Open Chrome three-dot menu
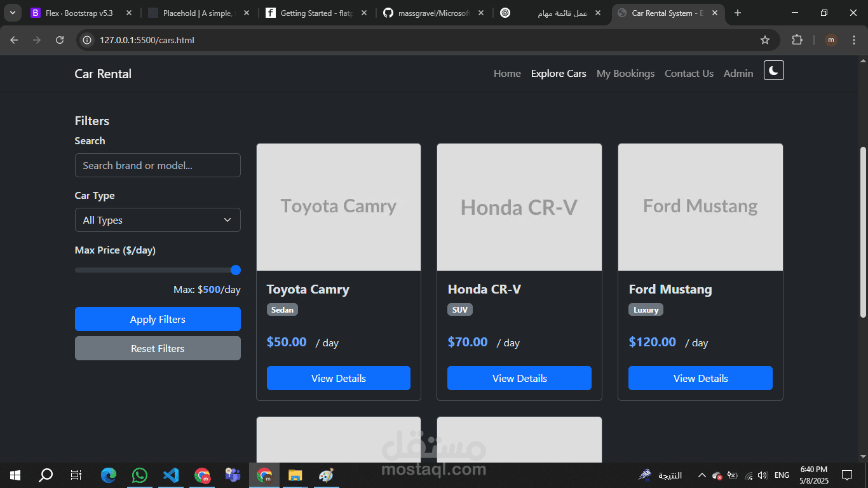Screen dimensions: 868x488 click(x=853, y=40)
